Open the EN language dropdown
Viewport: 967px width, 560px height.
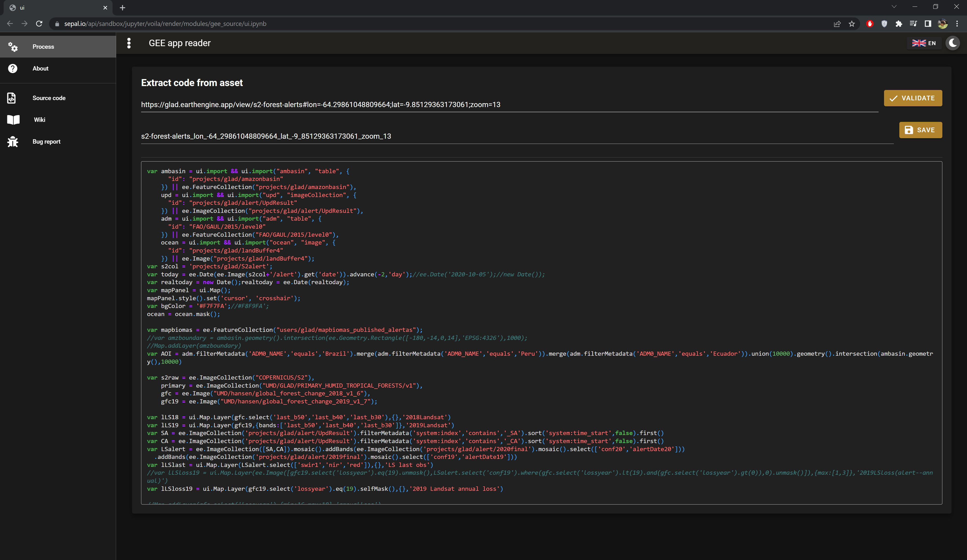924,43
